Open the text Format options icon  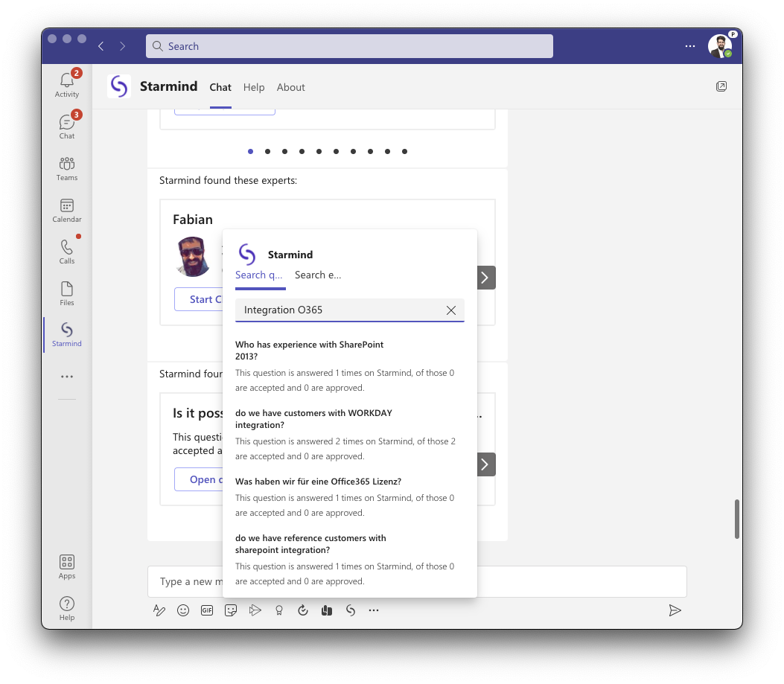[x=159, y=610]
